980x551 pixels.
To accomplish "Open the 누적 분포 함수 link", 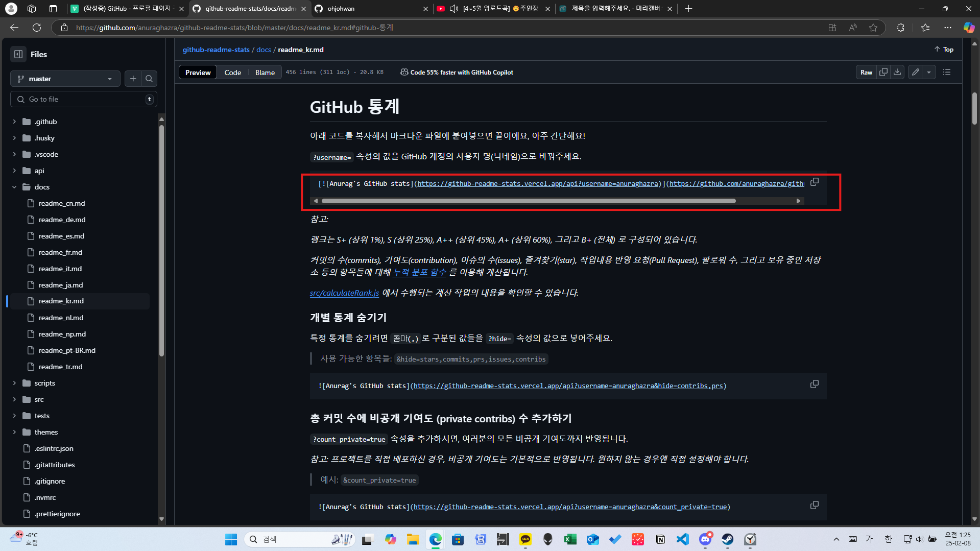I will pos(419,272).
